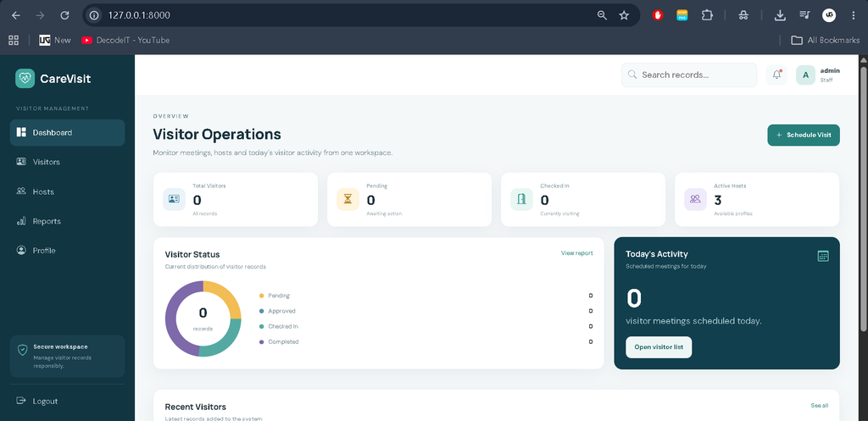Click the teal Checked In legend dot

click(x=261, y=326)
